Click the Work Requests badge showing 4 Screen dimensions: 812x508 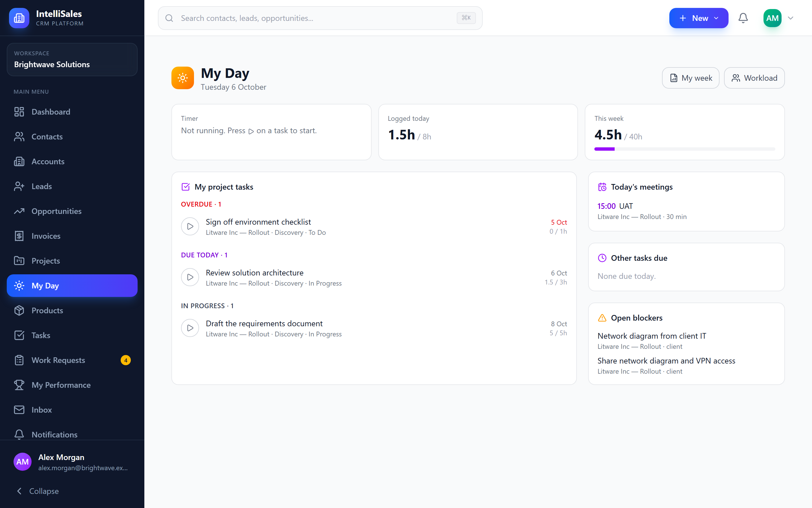(126, 360)
